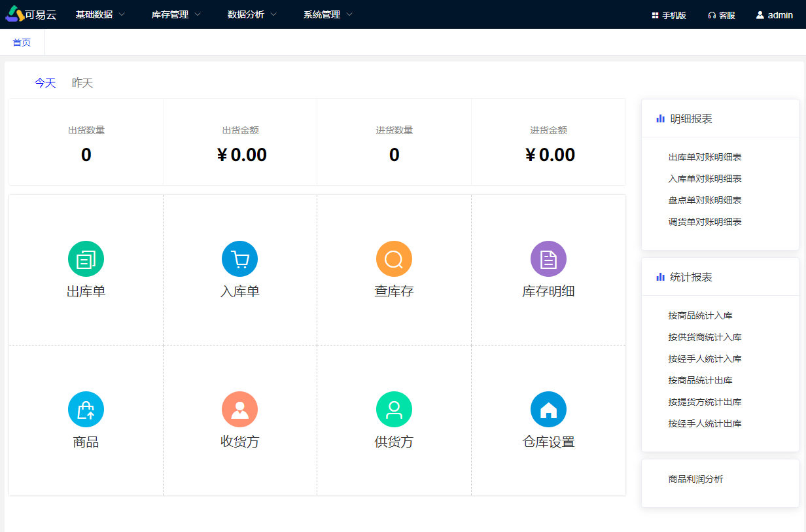This screenshot has height=532, width=806.
Task: Expand the 基础数据 dropdown menu
Action: 100,14
